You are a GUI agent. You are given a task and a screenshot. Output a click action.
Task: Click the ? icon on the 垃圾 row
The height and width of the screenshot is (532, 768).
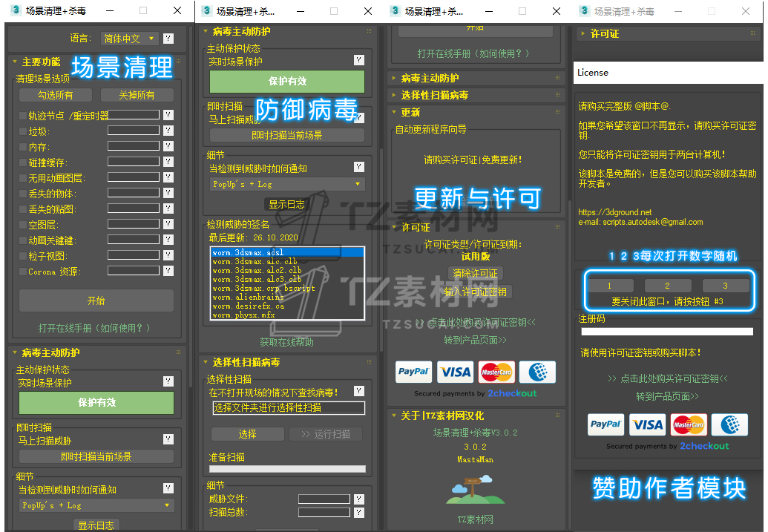pos(168,131)
